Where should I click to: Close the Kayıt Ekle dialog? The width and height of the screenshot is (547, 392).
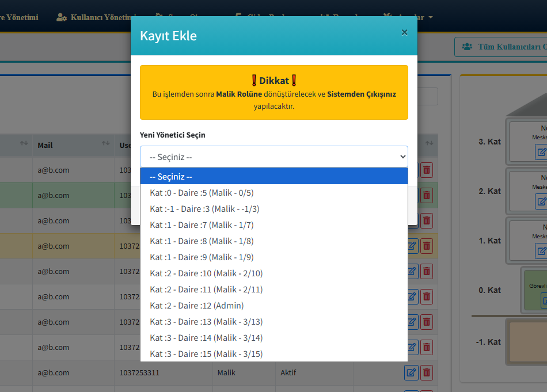tap(404, 33)
